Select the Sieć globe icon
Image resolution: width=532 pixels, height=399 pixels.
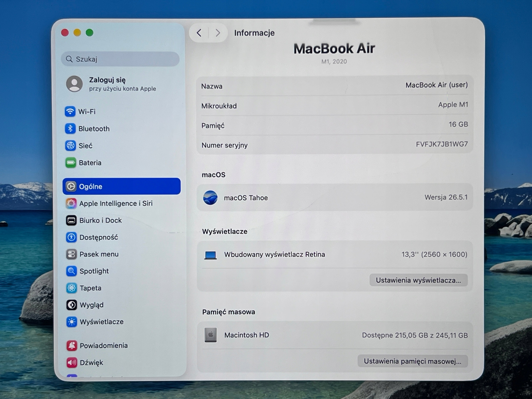click(70, 145)
